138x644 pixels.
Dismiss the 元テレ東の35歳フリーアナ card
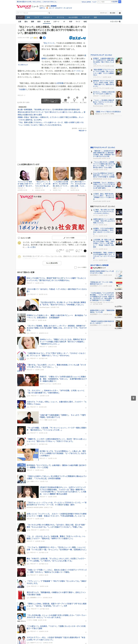[x=86, y=190]
